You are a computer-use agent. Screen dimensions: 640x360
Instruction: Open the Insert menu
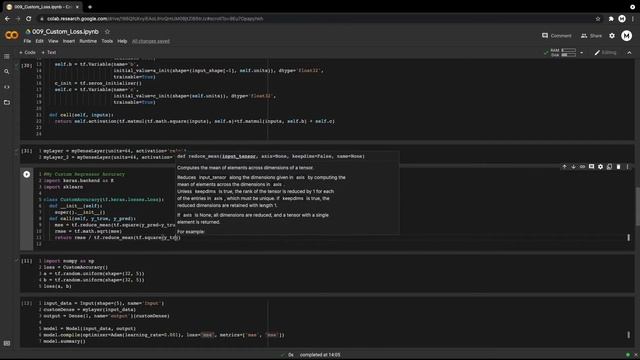coord(69,41)
